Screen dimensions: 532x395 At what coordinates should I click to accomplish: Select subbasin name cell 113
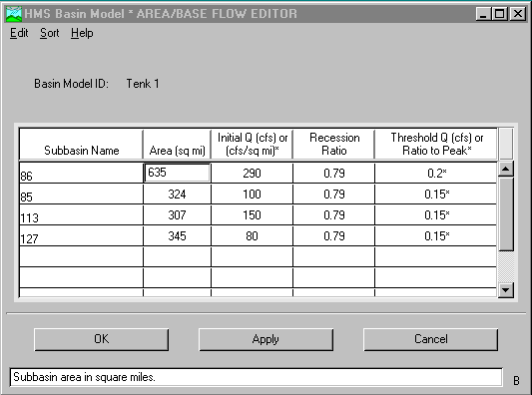81,215
